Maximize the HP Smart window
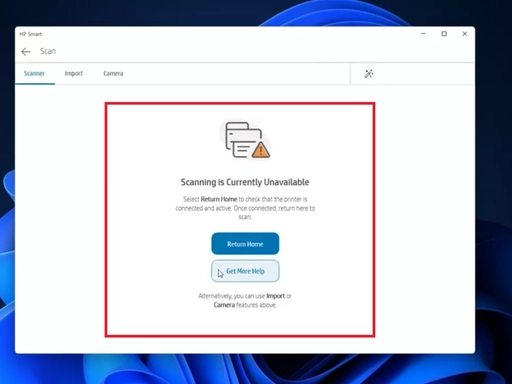The image size is (512, 384). coord(444,34)
